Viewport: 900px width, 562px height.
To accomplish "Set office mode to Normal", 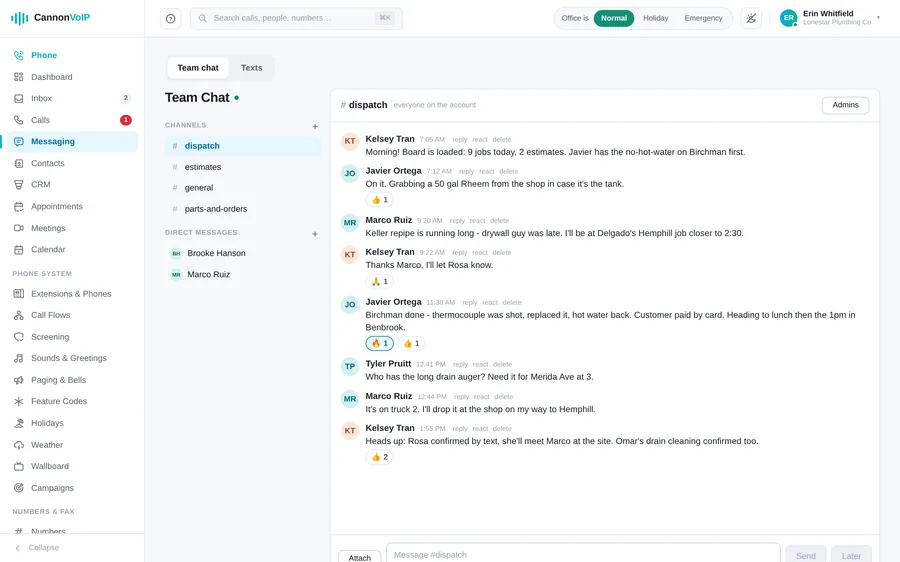I will [614, 18].
